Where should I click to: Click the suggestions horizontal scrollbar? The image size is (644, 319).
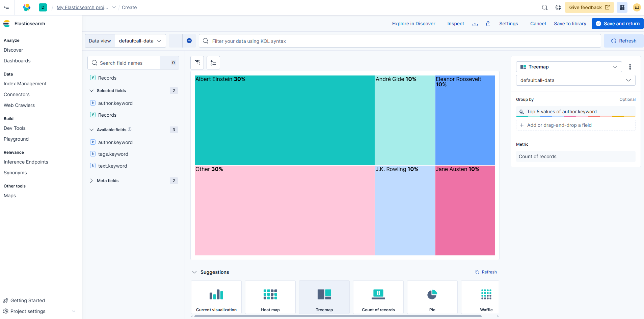338,316
